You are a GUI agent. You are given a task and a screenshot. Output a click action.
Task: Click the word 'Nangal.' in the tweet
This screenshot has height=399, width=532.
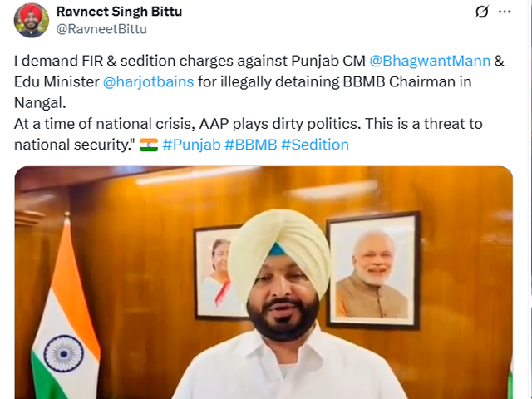click(x=40, y=103)
